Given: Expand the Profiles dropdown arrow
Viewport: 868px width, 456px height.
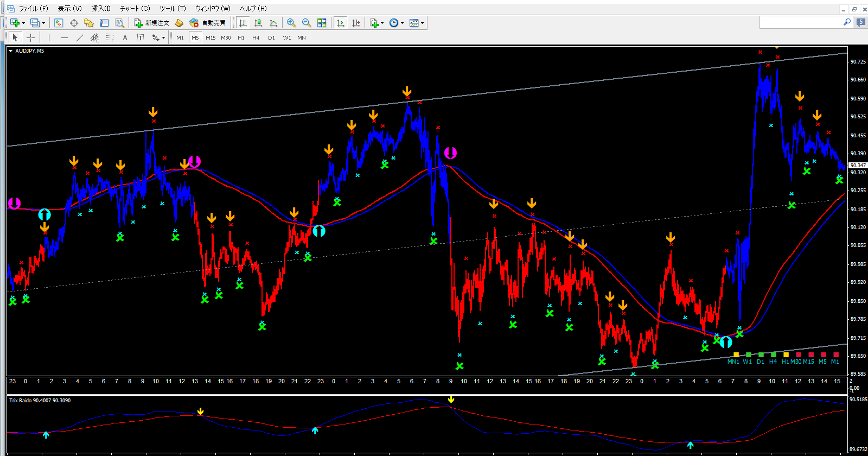Looking at the screenshot, I should pos(43,23).
